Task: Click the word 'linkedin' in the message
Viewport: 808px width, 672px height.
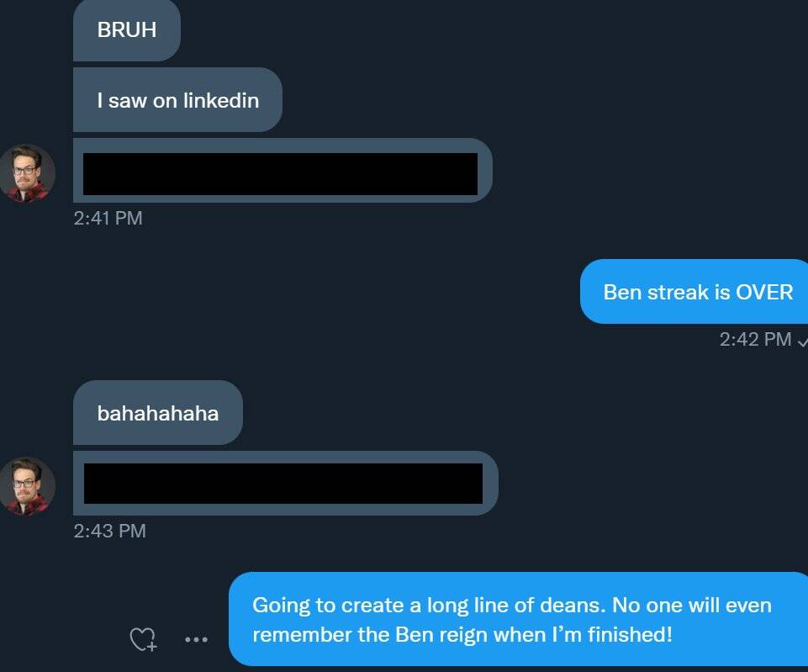Action: click(221, 100)
